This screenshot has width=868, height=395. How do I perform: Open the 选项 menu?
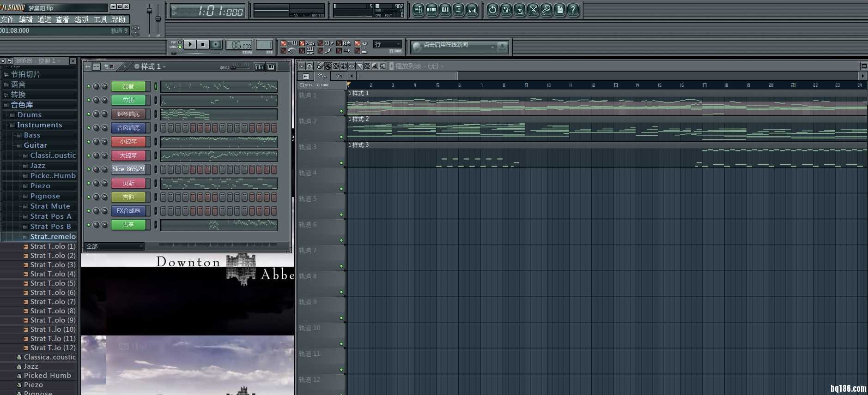click(81, 19)
